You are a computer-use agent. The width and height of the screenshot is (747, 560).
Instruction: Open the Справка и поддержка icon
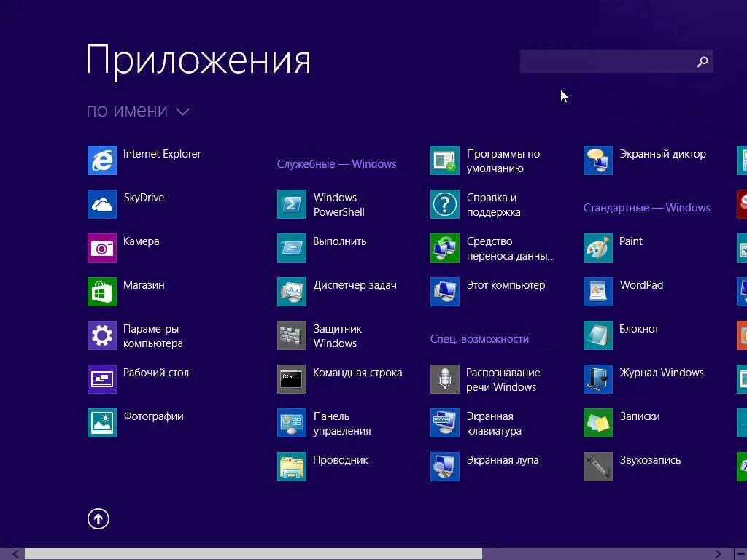coord(445,204)
